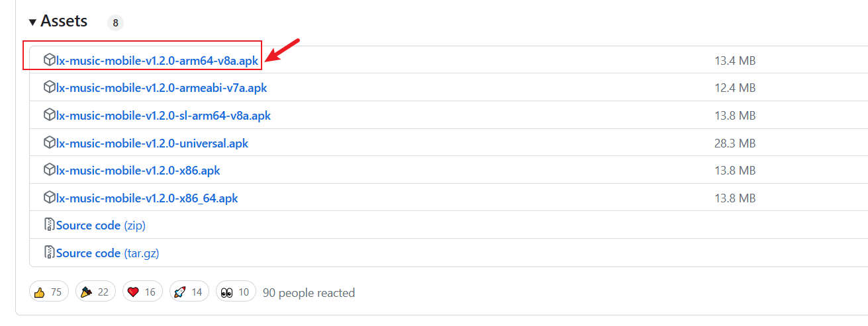Click the package icon beside sl-arm64-v8a.apk
The width and height of the screenshot is (868, 326).
point(50,115)
